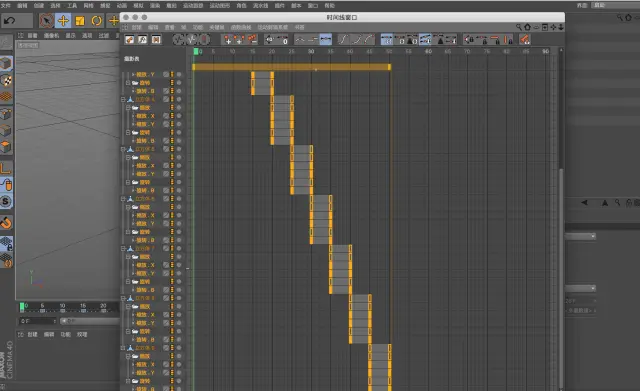Click the search magnifier in timeline window
640x391 pixels.
tap(519, 27)
